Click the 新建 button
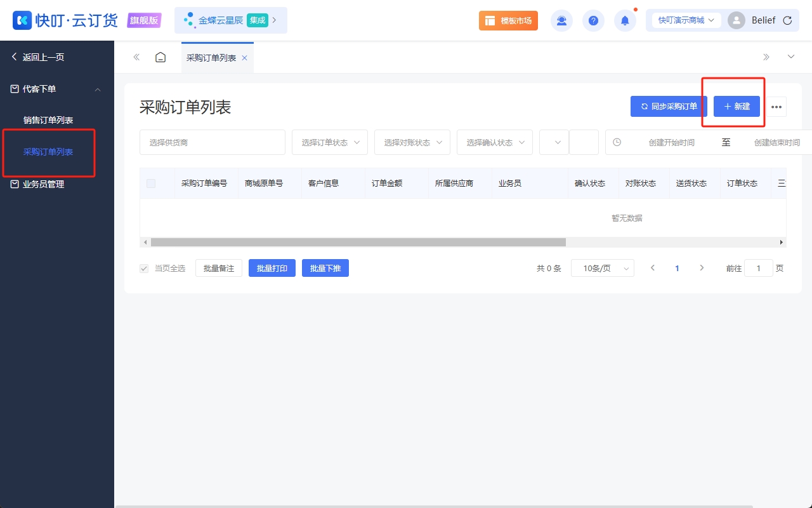Screen dimensions: 812x508 click(x=737, y=107)
